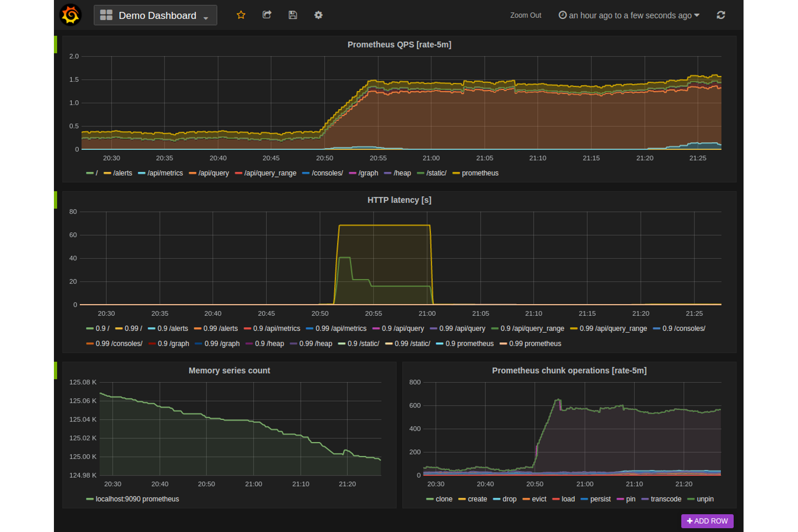Open color swatch for drop chunk series
The image size is (798, 532).
(x=497, y=499)
